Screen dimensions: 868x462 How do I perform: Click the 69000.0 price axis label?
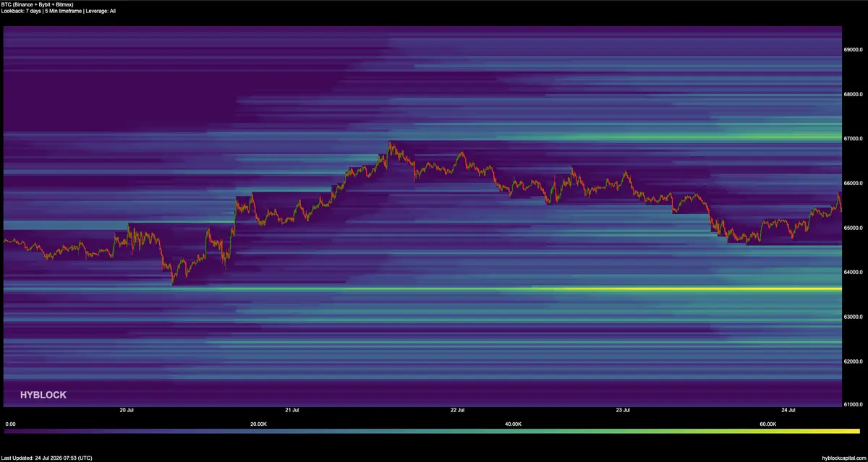click(854, 50)
